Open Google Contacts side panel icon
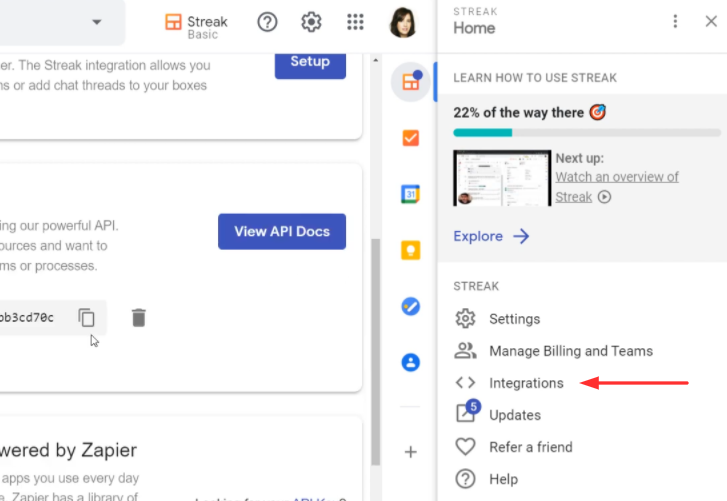Screen dimensions: 727x501 point(411,362)
